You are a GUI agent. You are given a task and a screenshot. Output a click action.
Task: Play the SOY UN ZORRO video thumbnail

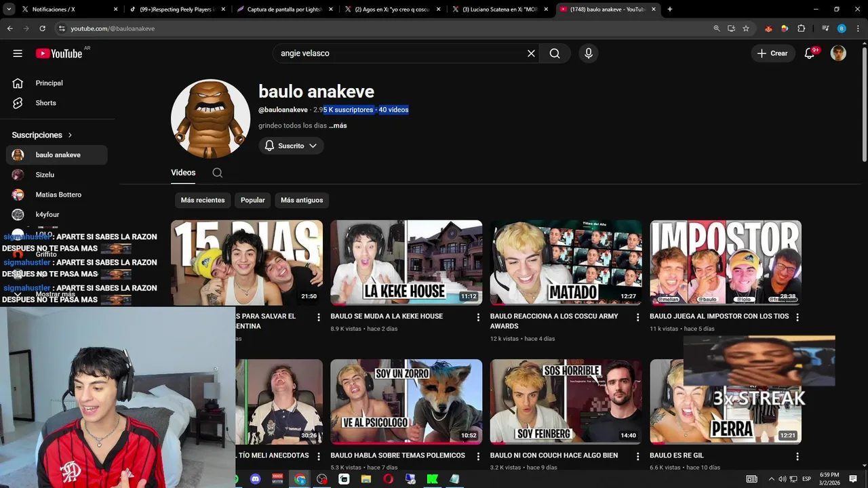(x=406, y=401)
